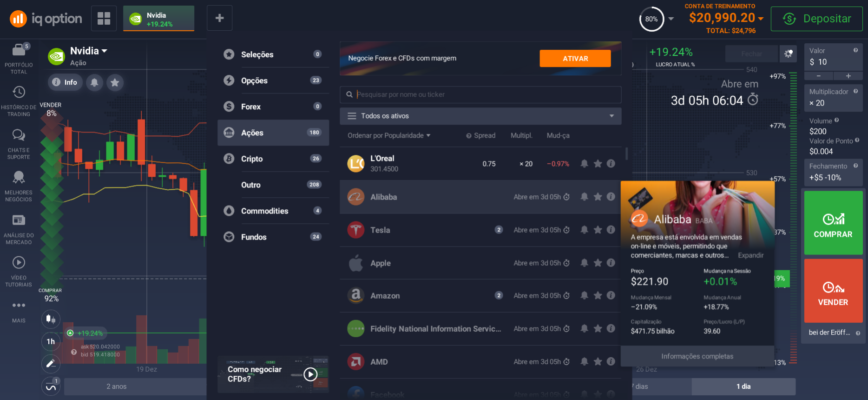Click the Fechar button
This screenshot has height=400, width=868.
tap(751, 54)
